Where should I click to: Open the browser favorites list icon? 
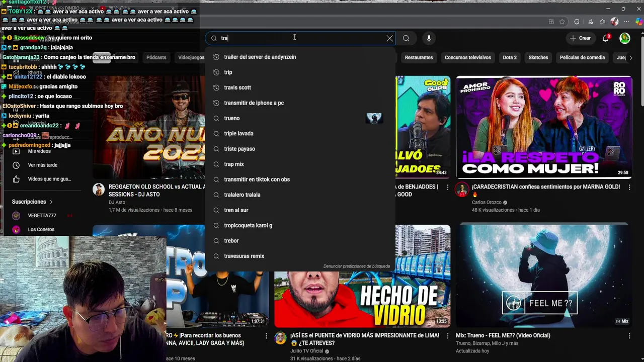coord(602,22)
